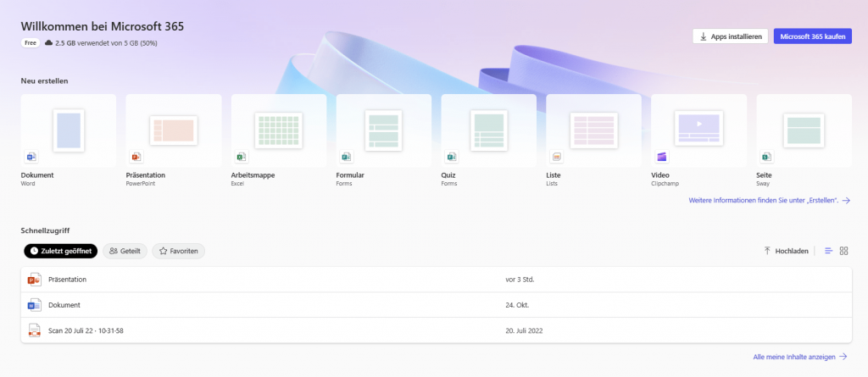
Task: Click the Präsentation label under Neu erstellen
Action: pyautogui.click(x=146, y=175)
